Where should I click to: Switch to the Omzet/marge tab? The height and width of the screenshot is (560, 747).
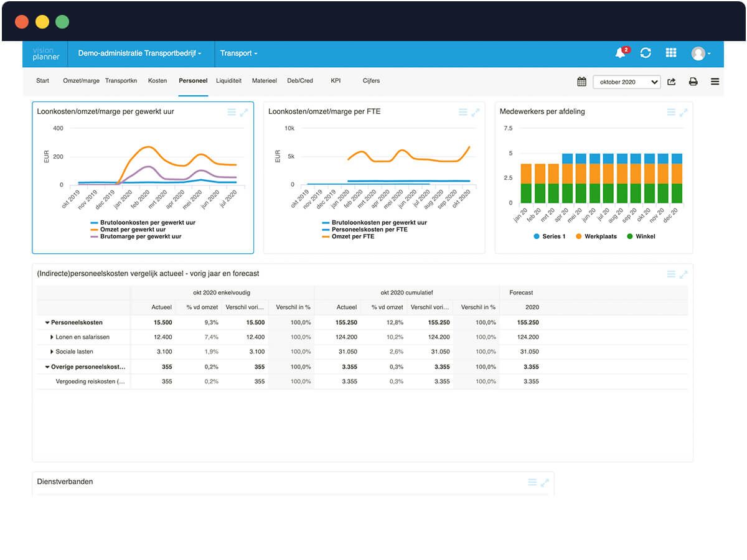click(81, 81)
